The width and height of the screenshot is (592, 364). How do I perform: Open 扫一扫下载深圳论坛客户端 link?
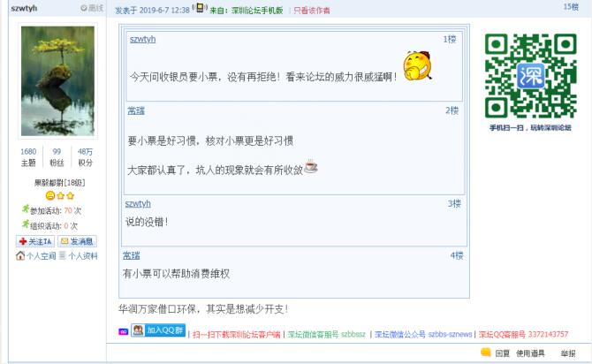coord(237,335)
